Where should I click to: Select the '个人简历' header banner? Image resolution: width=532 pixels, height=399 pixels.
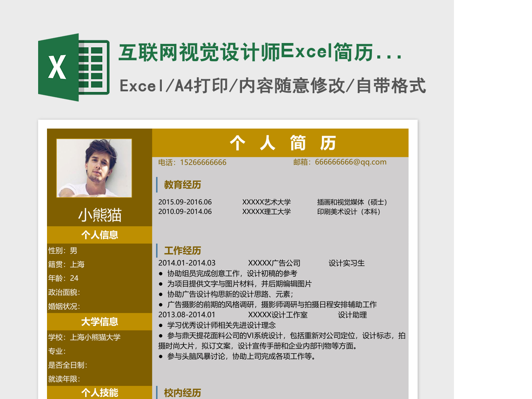click(x=280, y=143)
